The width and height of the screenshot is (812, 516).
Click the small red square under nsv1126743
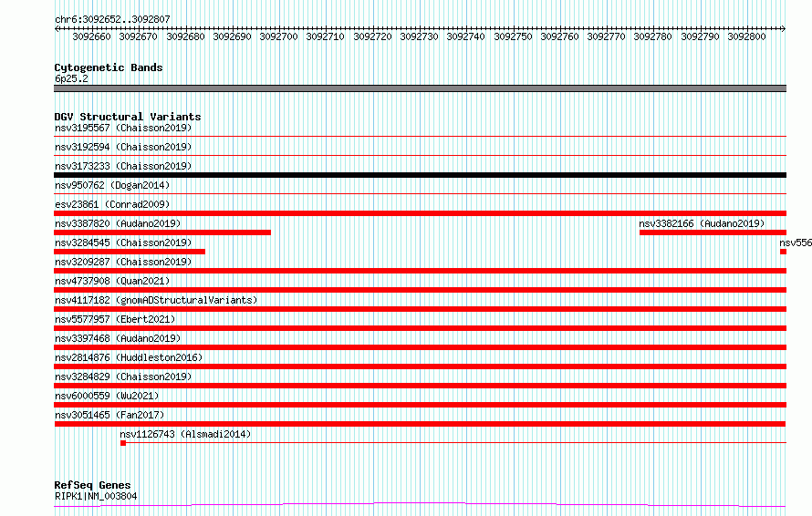pos(123,443)
